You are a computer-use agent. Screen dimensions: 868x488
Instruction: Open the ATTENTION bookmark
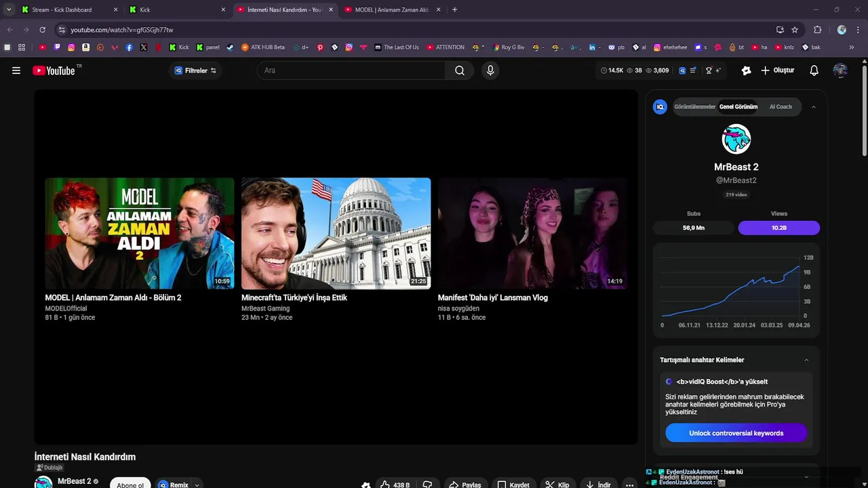point(446,47)
